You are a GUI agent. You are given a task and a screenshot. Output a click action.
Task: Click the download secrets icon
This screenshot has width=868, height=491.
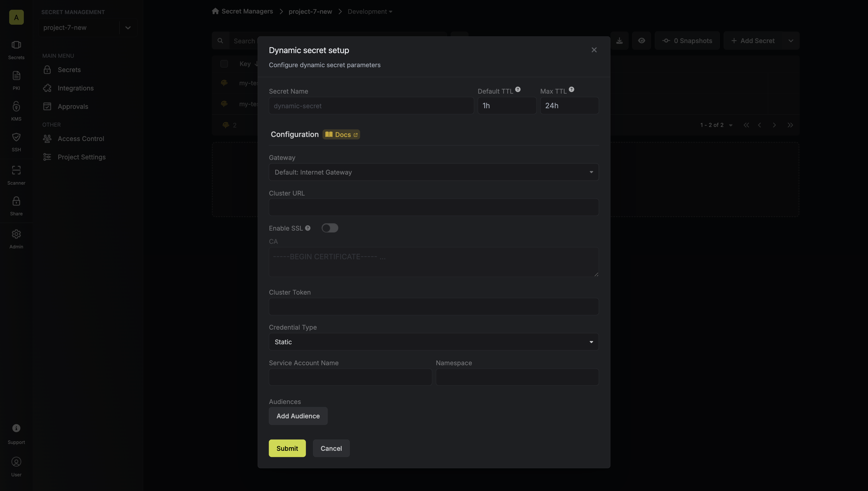pyautogui.click(x=619, y=41)
